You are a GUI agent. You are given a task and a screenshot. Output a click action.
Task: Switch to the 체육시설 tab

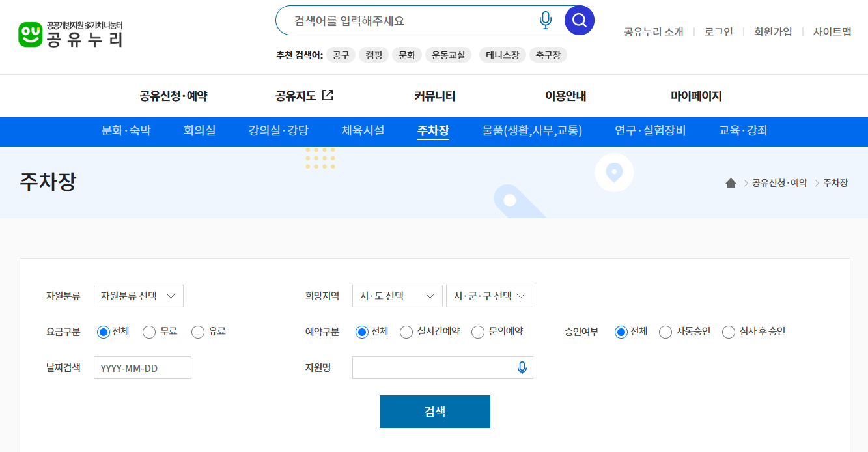click(x=363, y=130)
